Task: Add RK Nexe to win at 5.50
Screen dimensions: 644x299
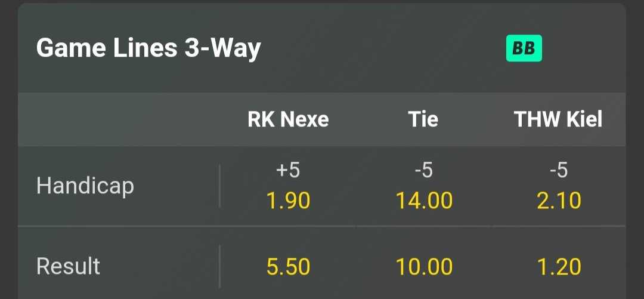Action: tap(288, 267)
